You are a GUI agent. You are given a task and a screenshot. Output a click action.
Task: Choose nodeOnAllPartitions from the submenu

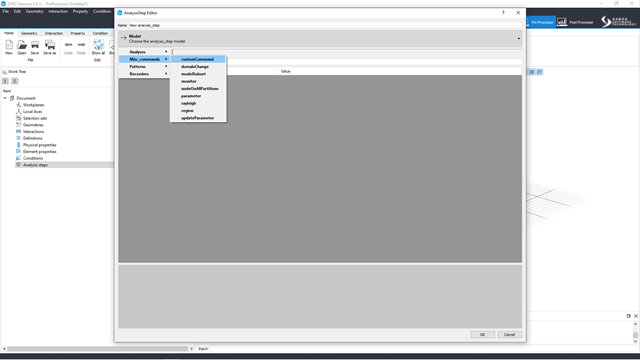[198, 89]
